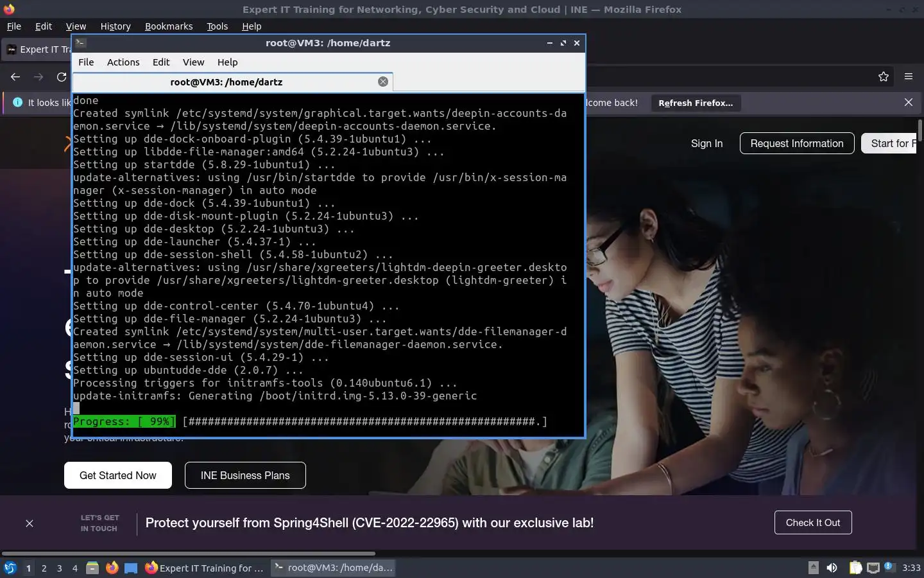Screen dimensions: 924x578
Task: Open the network tray icon
Action: coord(873,568)
